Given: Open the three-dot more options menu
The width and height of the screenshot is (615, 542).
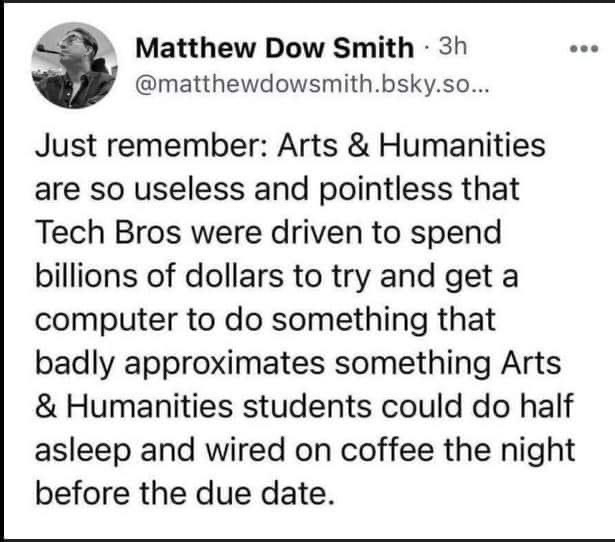Looking at the screenshot, I should (584, 49).
